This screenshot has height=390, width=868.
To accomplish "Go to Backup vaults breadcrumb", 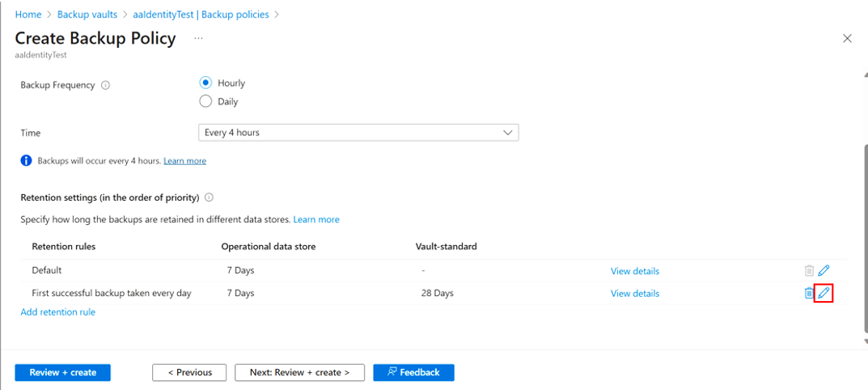I will [x=87, y=15].
